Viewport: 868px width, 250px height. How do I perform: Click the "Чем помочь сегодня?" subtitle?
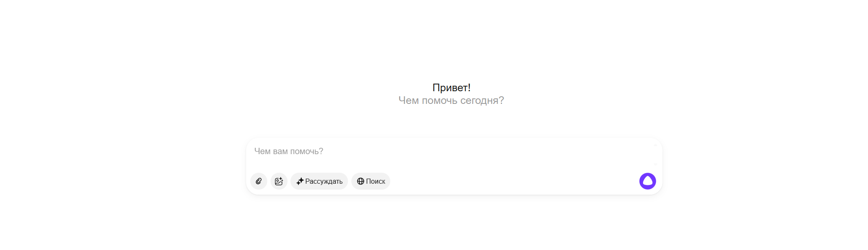(x=451, y=101)
